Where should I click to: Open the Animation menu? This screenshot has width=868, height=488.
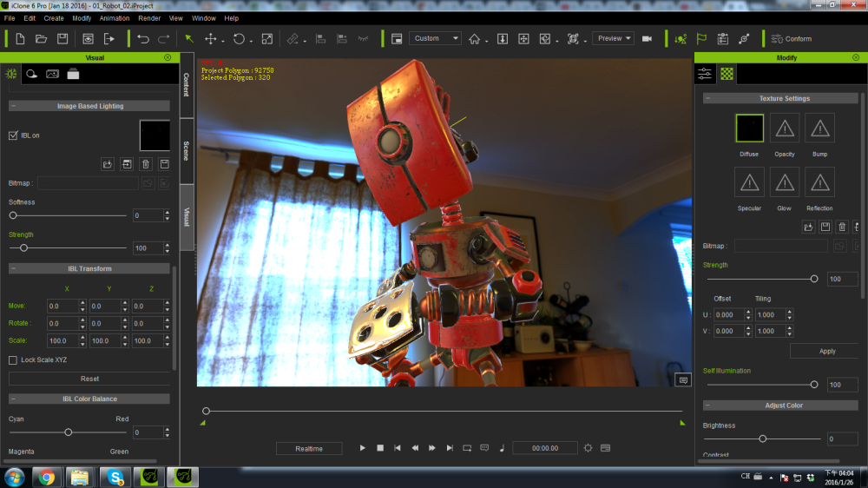114,17
